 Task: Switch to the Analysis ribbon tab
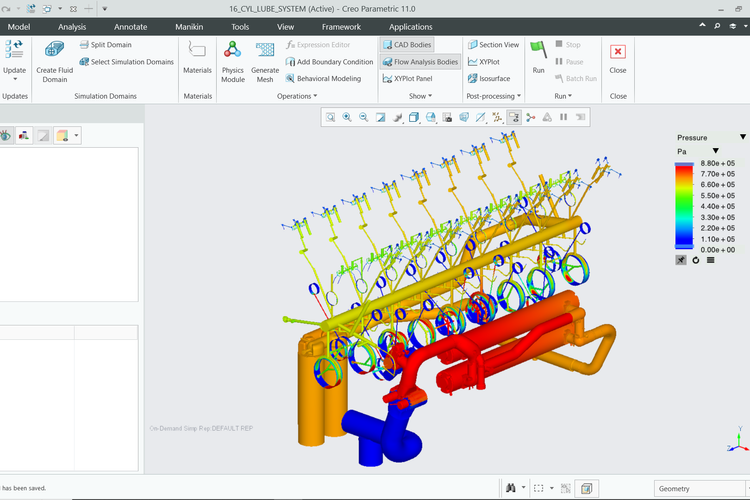click(72, 27)
